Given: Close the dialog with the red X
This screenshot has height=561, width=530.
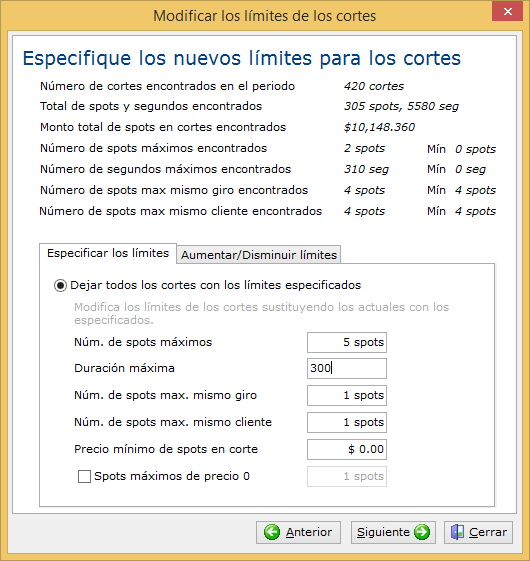Looking at the screenshot, I should pyautogui.click(x=507, y=11).
